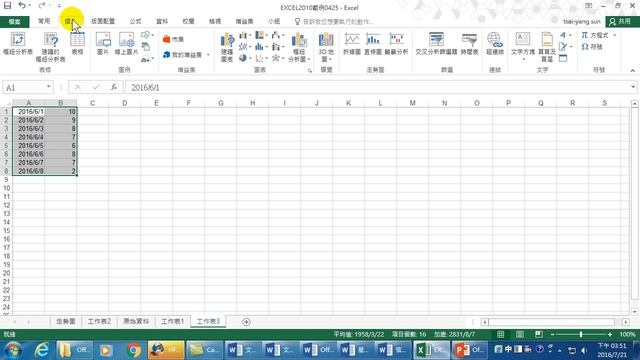Image resolution: width=640 pixels, height=360 pixels.
Task: Insert a Line sparkline (折線圖)
Action: (x=351, y=44)
